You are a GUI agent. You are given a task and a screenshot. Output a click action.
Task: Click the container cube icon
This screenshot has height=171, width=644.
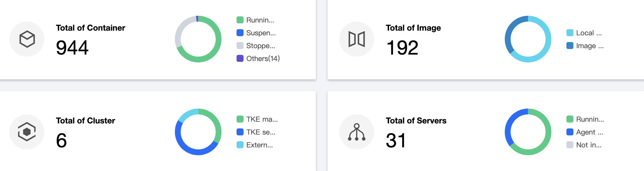(27, 39)
